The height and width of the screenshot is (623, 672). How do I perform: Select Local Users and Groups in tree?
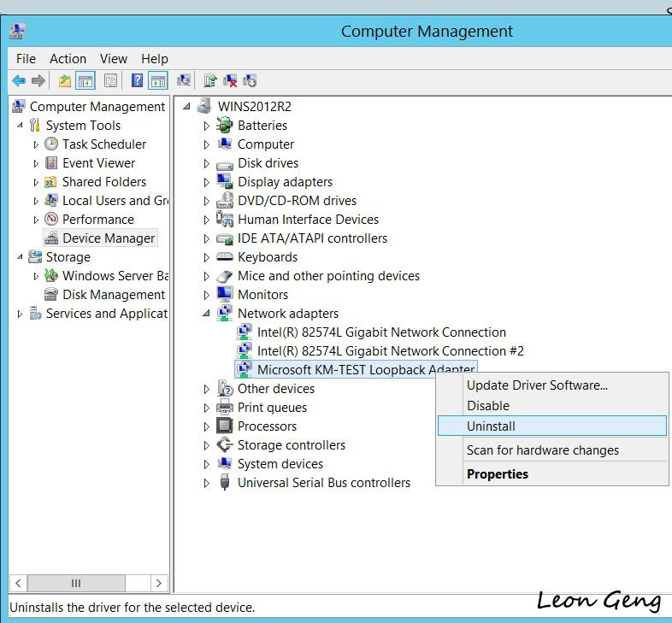coord(115,201)
